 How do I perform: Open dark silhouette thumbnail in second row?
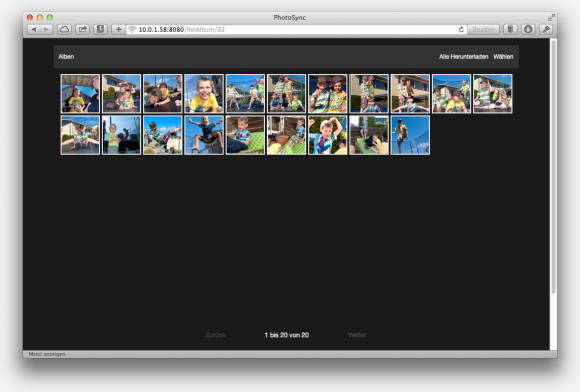click(x=121, y=135)
